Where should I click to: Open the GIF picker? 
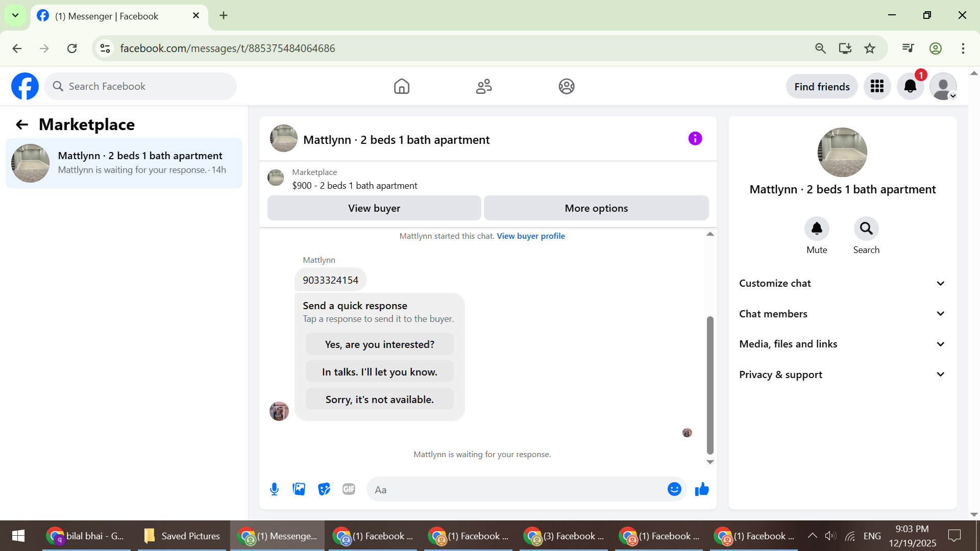pos(349,489)
